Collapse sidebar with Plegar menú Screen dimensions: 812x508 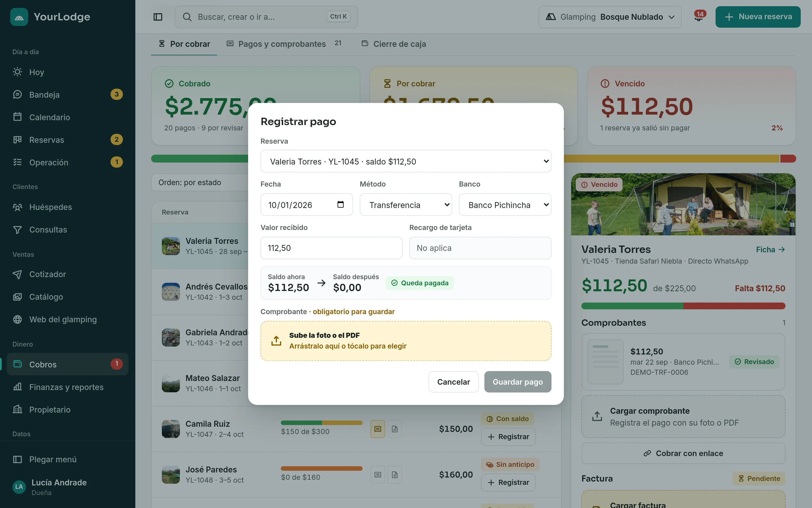(67, 459)
